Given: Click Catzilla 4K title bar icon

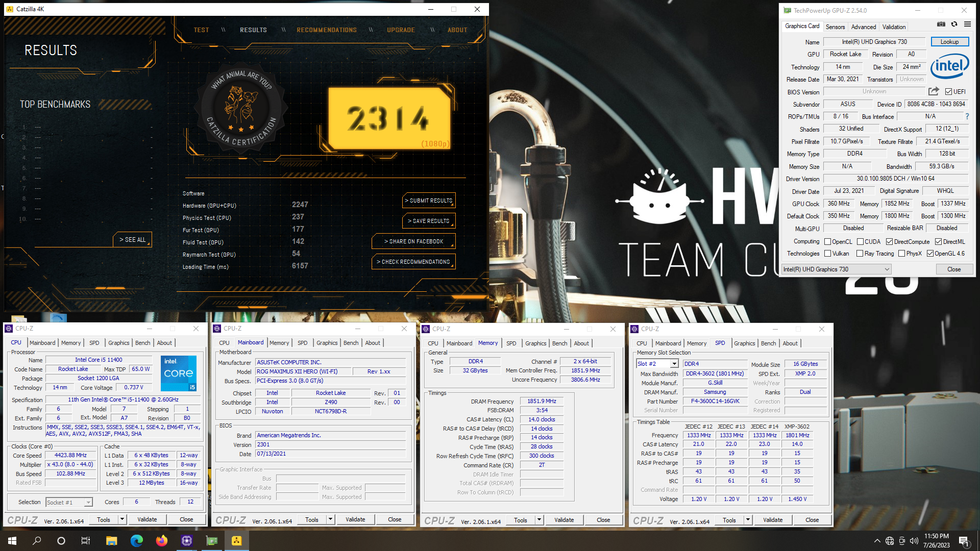Looking at the screenshot, I should click(x=10, y=9).
